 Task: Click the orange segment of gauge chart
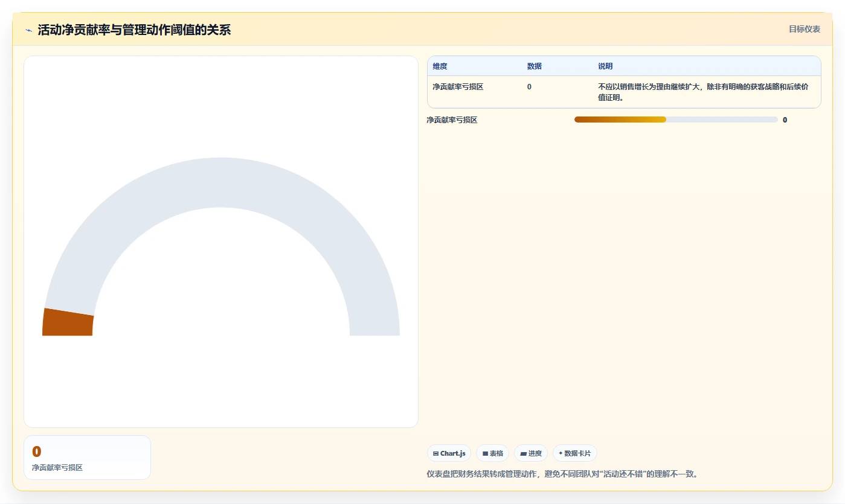68,322
